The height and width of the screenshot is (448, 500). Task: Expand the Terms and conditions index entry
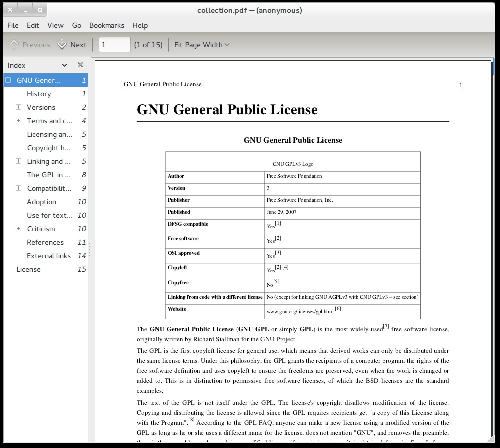tap(18, 121)
